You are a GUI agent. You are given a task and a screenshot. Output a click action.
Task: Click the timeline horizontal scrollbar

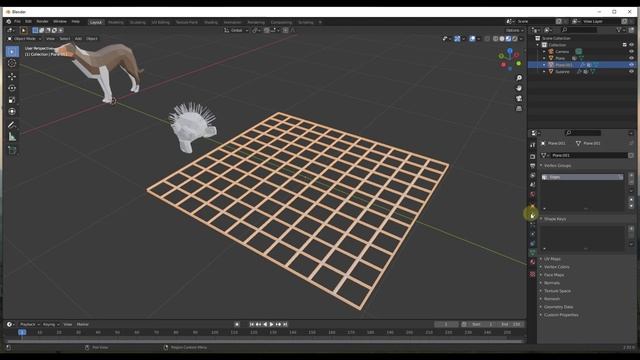[264, 341]
